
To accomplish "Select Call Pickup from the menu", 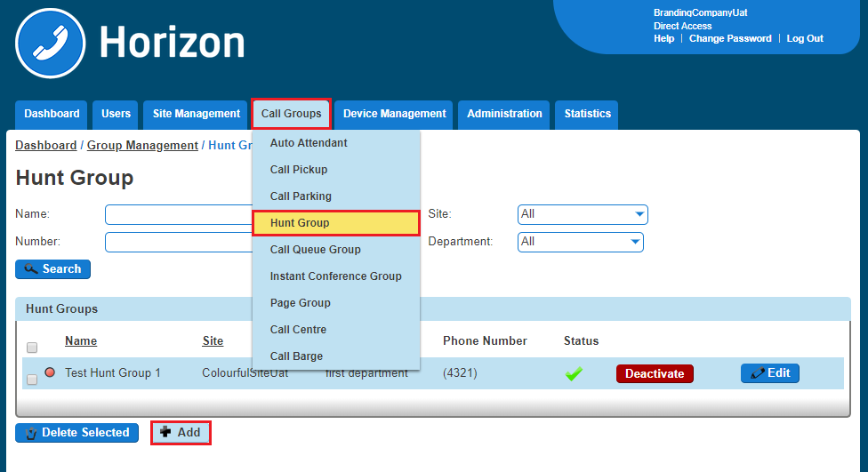I will click(x=336, y=169).
